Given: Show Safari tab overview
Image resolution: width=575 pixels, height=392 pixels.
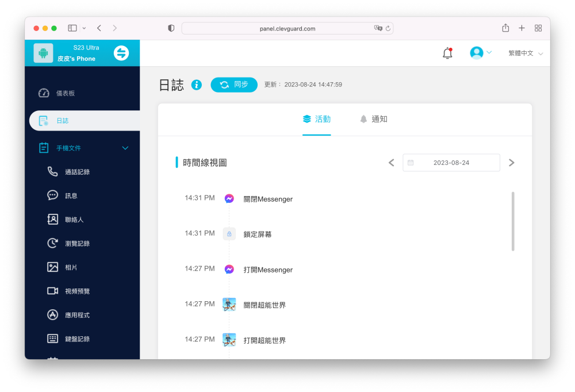Looking at the screenshot, I should click(538, 28).
